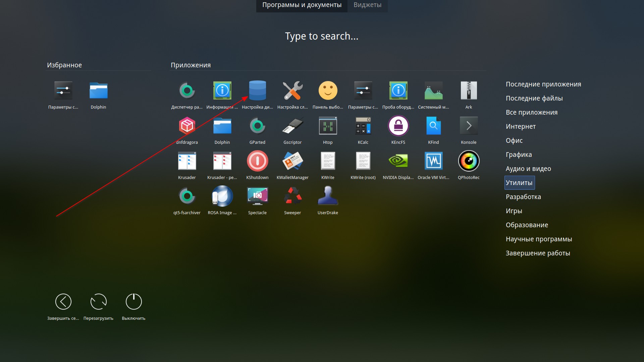Viewport: 644px width, 362px height.
Task: Click the Перезагрузить restart button
Action: [98, 302]
